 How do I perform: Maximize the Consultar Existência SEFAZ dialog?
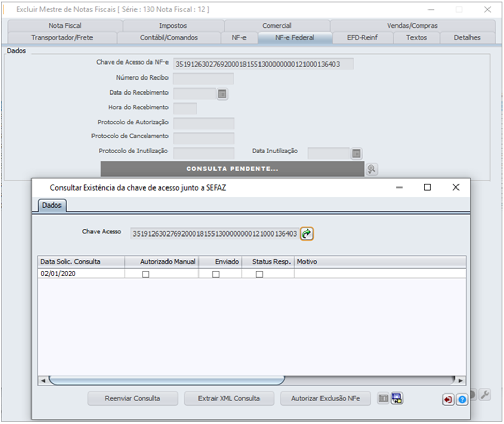pos(427,187)
